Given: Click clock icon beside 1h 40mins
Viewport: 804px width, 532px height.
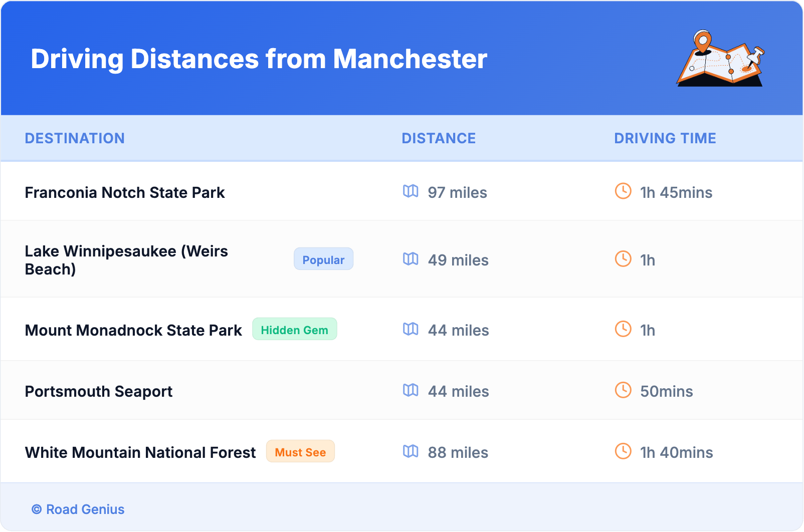Looking at the screenshot, I should pyautogui.click(x=623, y=451).
